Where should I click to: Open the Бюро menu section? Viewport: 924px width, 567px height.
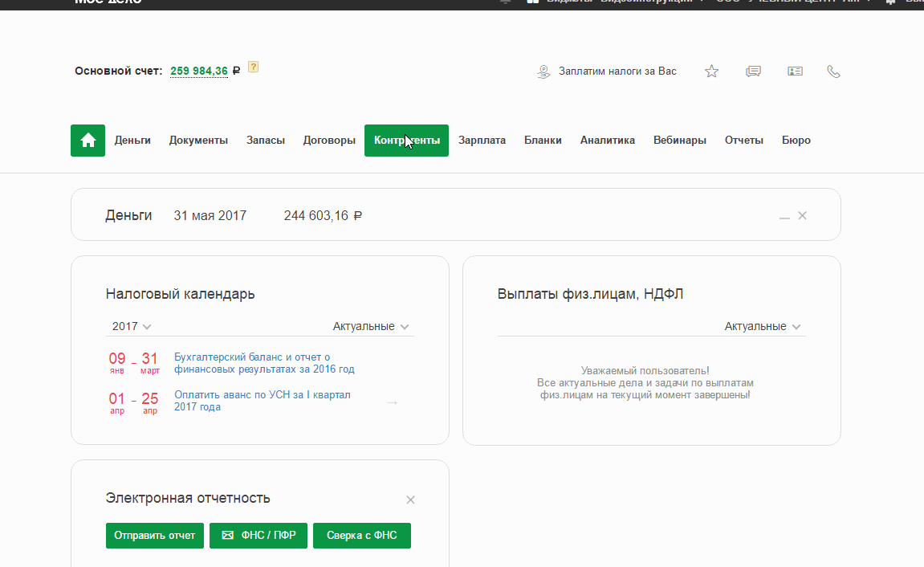796,141
